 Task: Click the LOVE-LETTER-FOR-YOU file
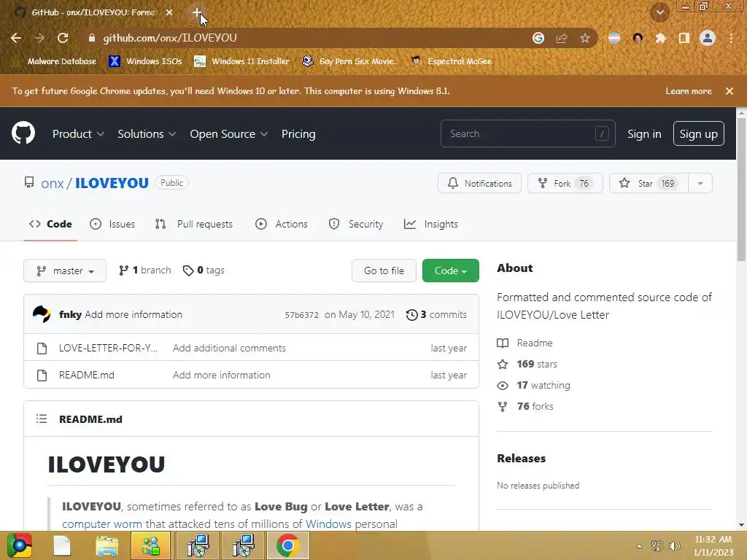(108, 348)
